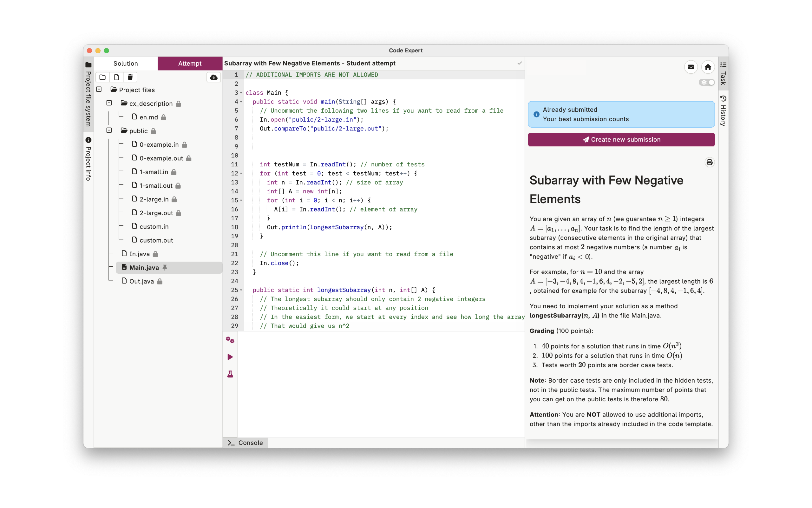This screenshot has height=508, width=812.
Task: Open 0-example.in file
Action: (159, 144)
